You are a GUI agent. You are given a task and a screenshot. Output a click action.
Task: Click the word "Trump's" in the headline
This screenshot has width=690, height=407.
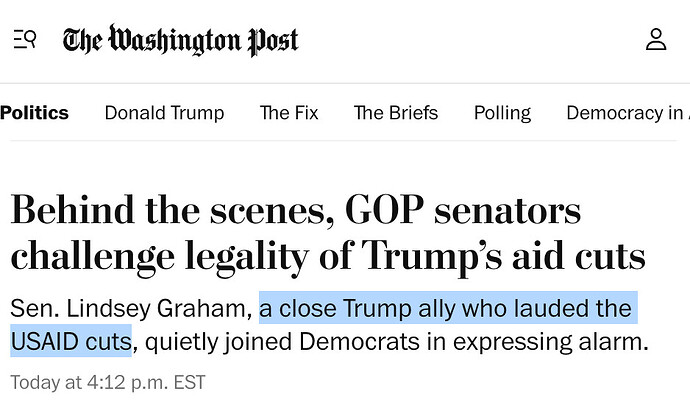coord(432,257)
